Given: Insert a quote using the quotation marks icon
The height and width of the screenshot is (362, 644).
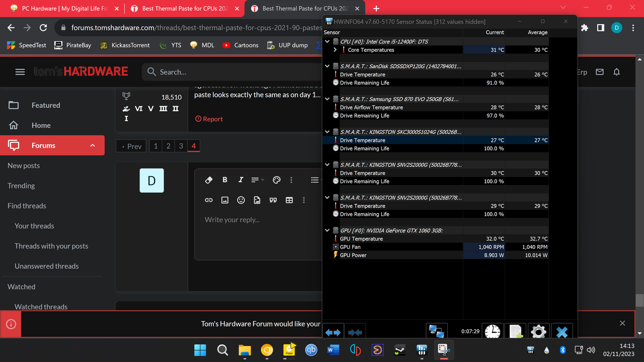Looking at the screenshot, I should (x=273, y=200).
